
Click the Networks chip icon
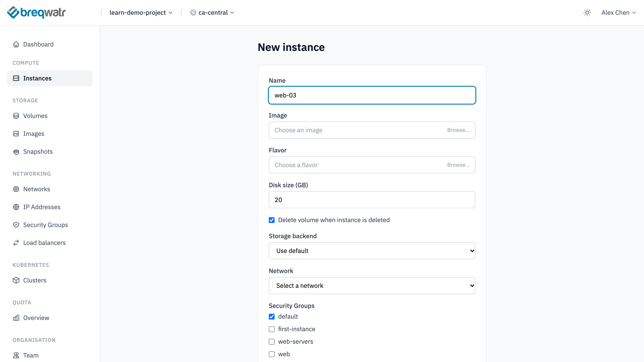coord(16,189)
